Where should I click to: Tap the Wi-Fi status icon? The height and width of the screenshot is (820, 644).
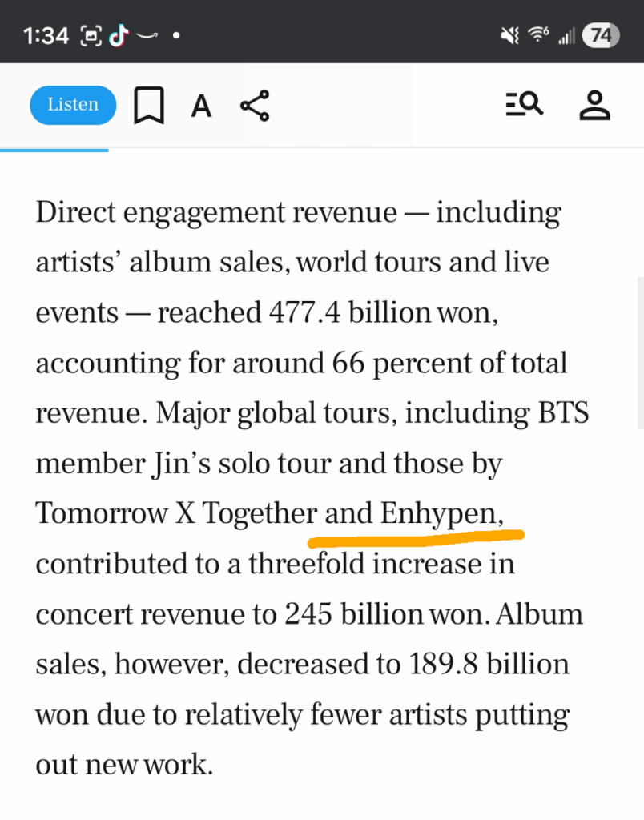pyautogui.click(x=538, y=34)
